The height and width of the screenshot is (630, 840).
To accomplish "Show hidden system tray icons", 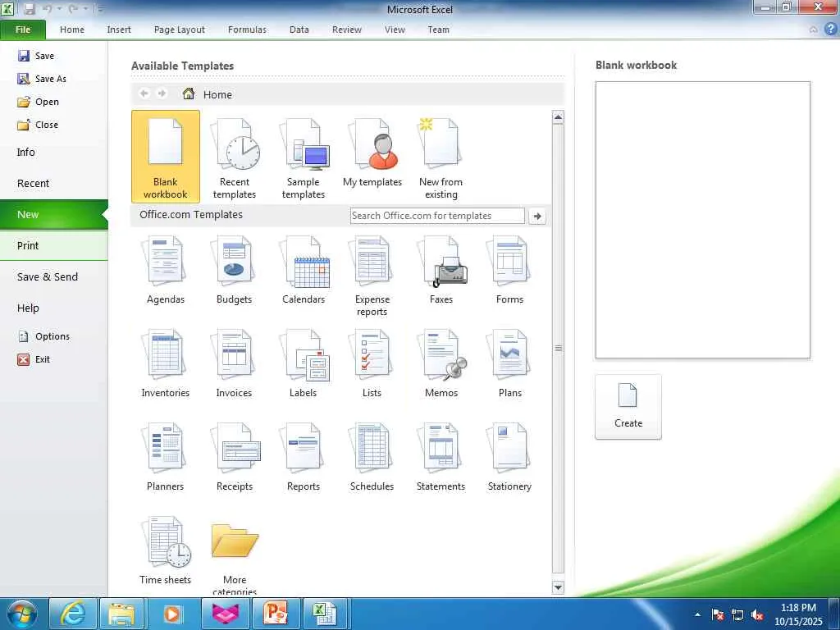I will pos(697,615).
